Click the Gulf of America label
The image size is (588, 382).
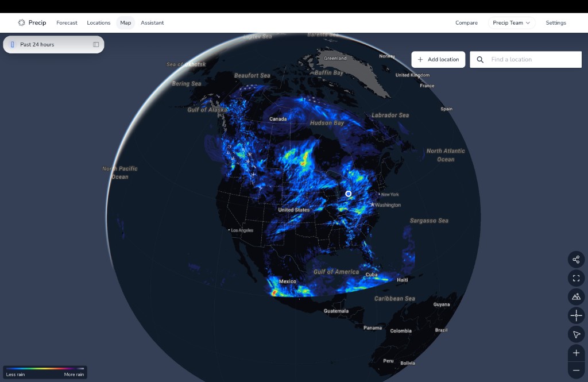(336, 272)
